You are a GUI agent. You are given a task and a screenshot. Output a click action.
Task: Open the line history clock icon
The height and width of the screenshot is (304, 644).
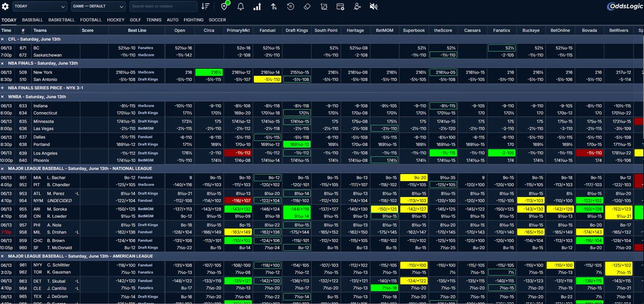(x=290, y=6)
